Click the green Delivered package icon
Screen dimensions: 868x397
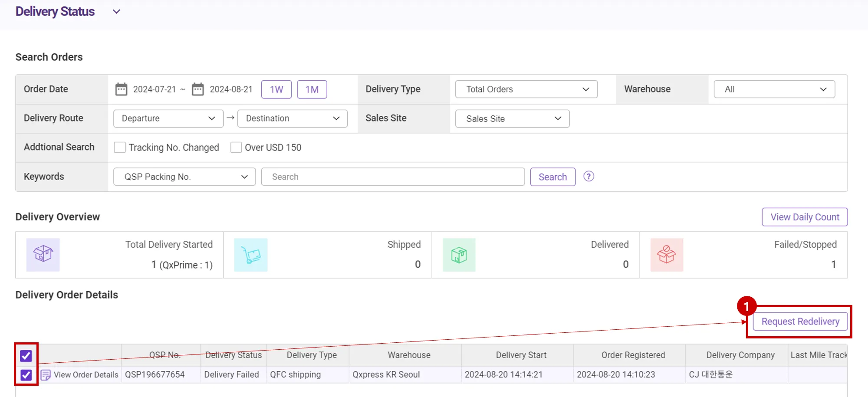(x=459, y=255)
